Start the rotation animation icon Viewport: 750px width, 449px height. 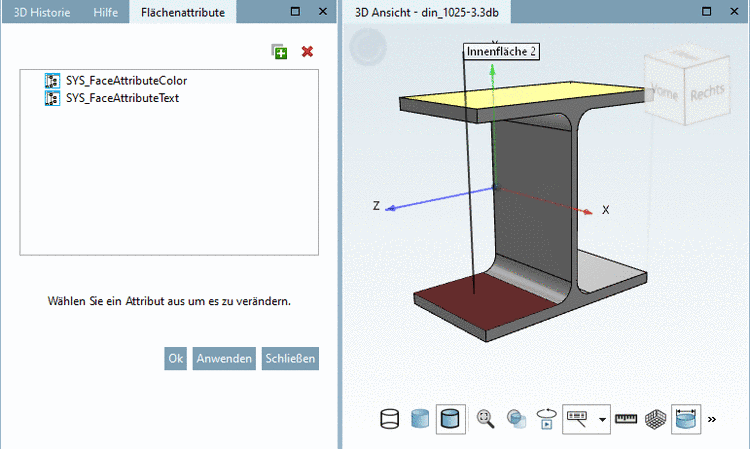coord(547,419)
